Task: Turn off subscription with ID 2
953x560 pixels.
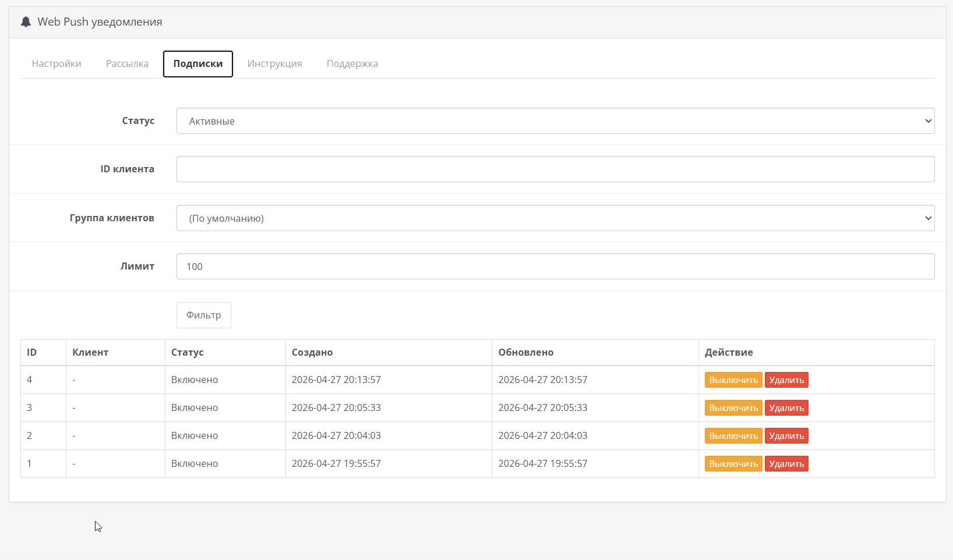Action: 733,435
